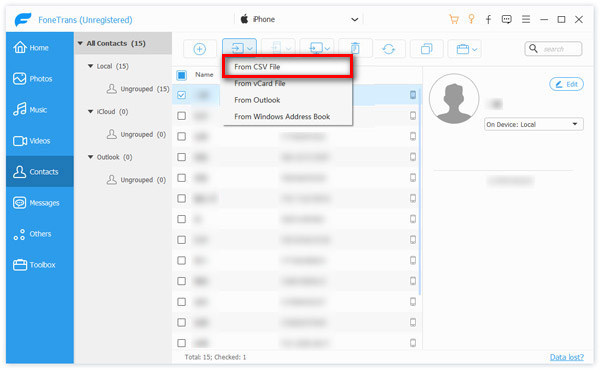Check the fifth contact row checkbox
The image size is (600, 370).
[x=182, y=178]
